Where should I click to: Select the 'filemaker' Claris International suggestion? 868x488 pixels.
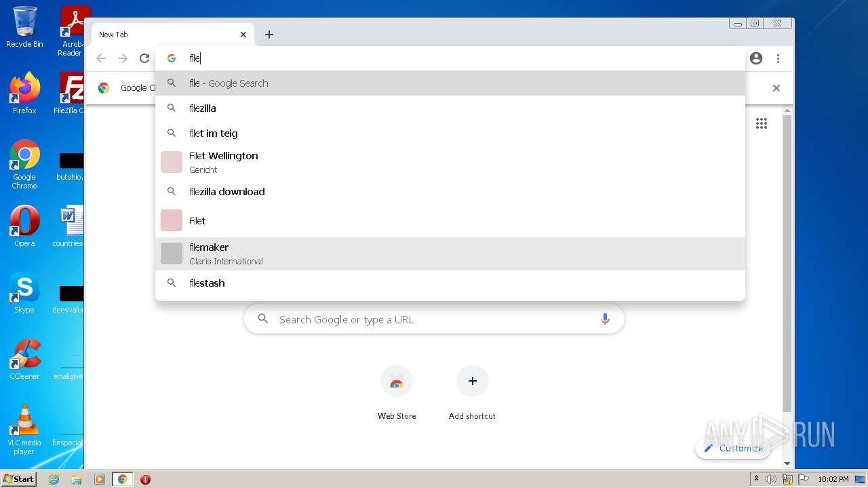pos(450,253)
